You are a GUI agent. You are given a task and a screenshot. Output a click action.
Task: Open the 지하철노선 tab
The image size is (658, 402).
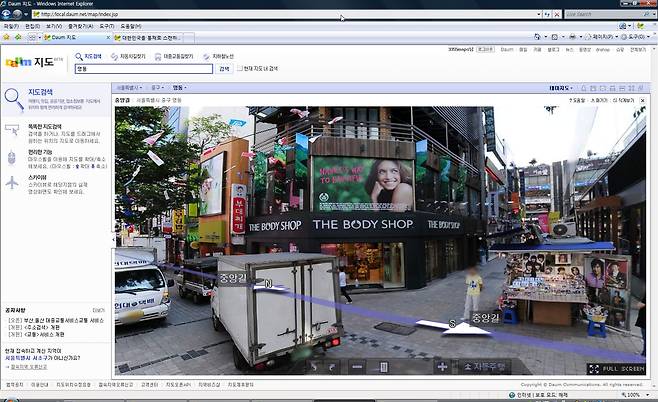tap(220, 56)
